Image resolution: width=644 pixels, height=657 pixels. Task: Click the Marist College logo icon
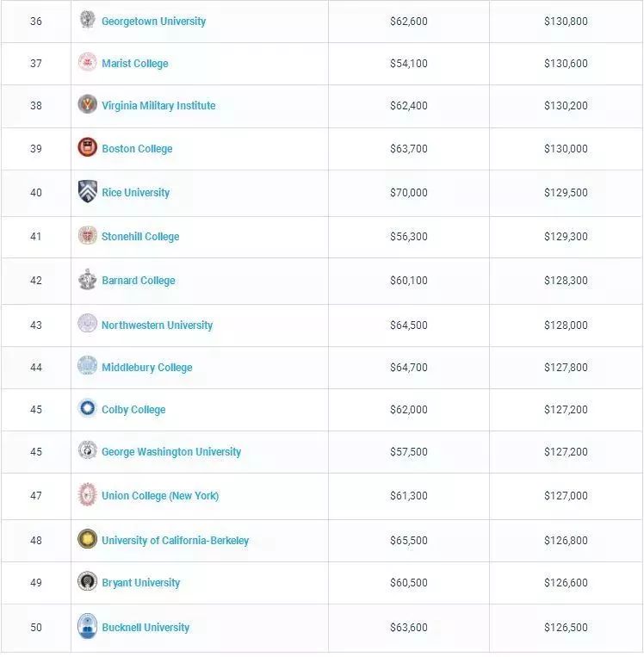(87, 63)
